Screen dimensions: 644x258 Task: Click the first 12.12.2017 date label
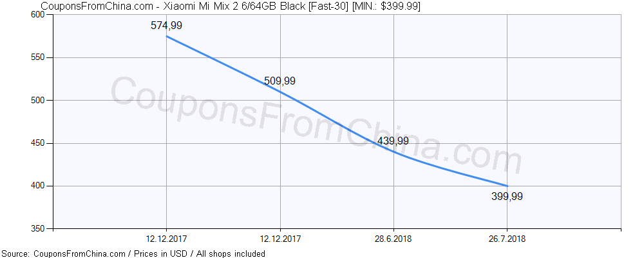(x=167, y=239)
